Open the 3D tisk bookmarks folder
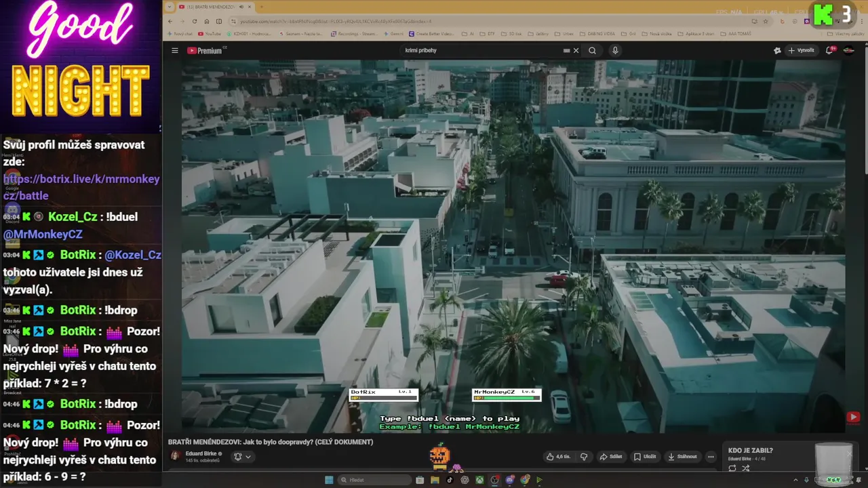 click(512, 33)
